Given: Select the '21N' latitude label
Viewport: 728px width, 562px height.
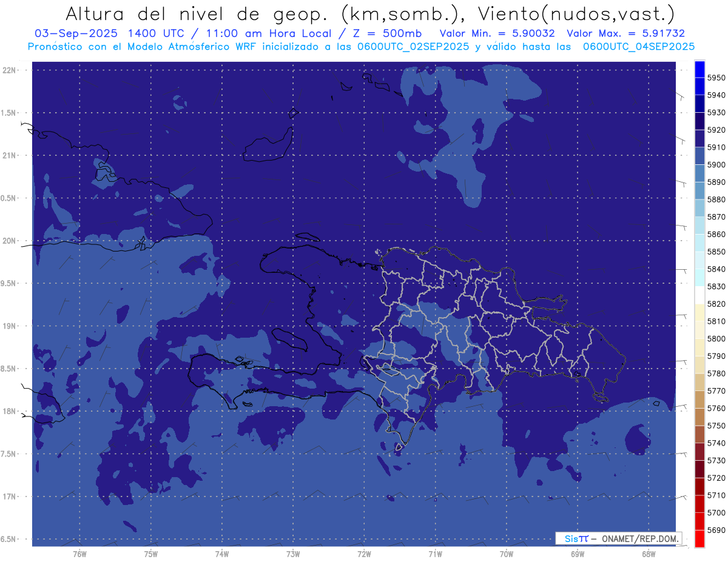Looking at the screenshot, I should pos(10,156).
